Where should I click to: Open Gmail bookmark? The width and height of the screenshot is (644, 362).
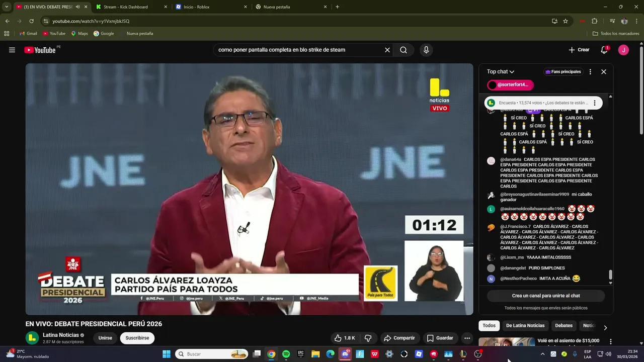[x=28, y=34]
